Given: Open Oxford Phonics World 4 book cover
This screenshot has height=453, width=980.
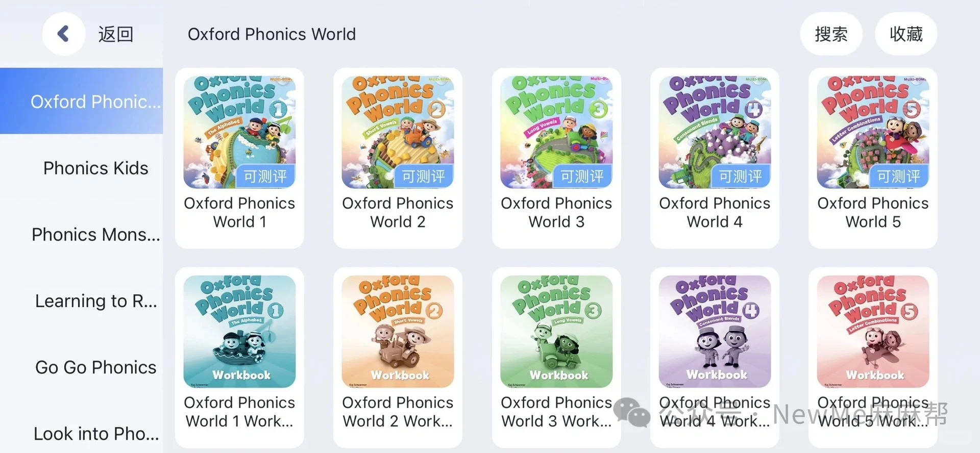Looking at the screenshot, I should click(x=715, y=132).
